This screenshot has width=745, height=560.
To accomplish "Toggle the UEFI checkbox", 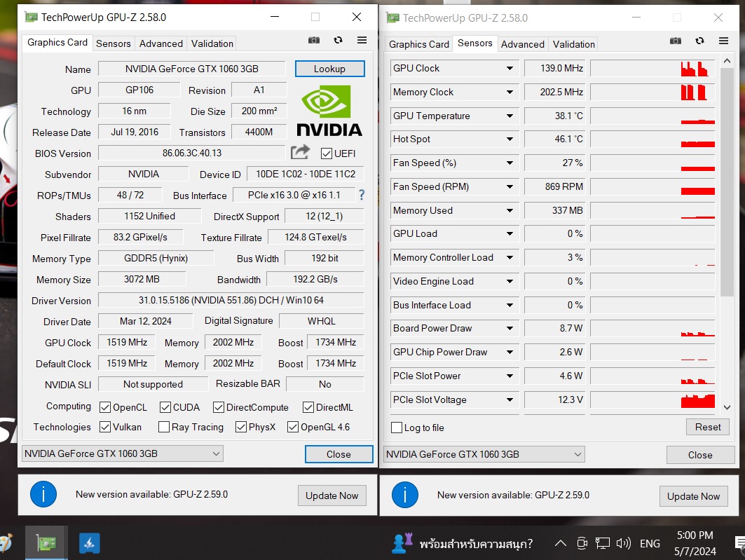I will pos(326,153).
